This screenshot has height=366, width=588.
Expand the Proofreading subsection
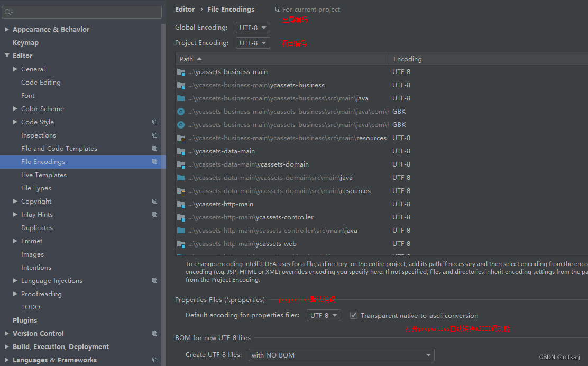point(15,294)
